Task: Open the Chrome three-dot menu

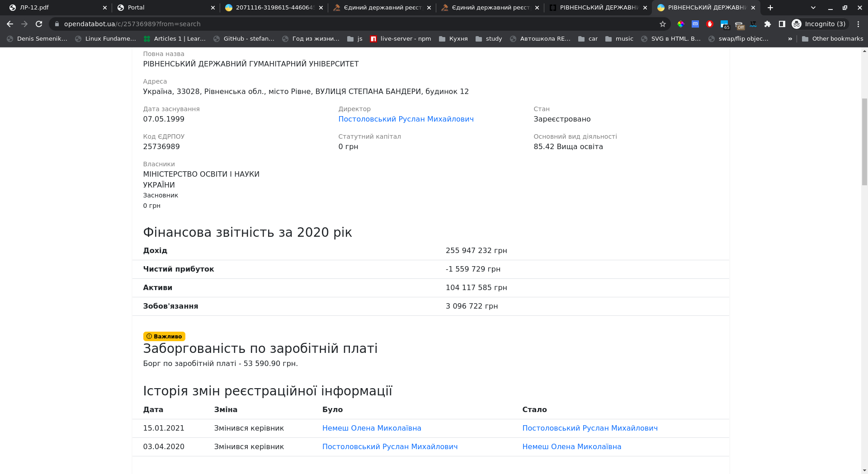Action: pos(859,24)
